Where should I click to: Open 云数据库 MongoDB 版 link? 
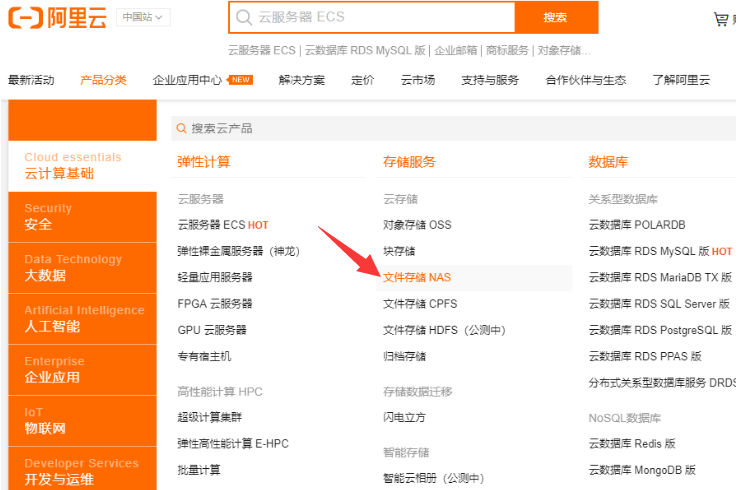coord(642,470)
